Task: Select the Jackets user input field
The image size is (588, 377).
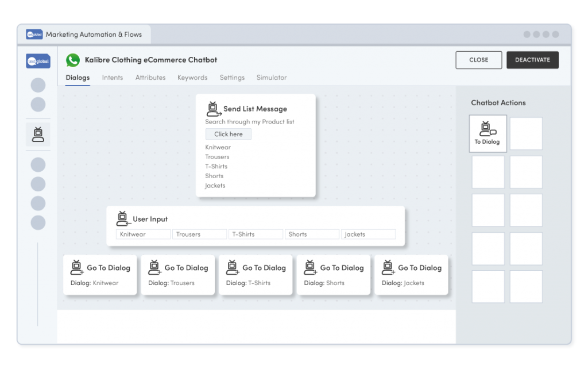Action: tap(368, 234)
